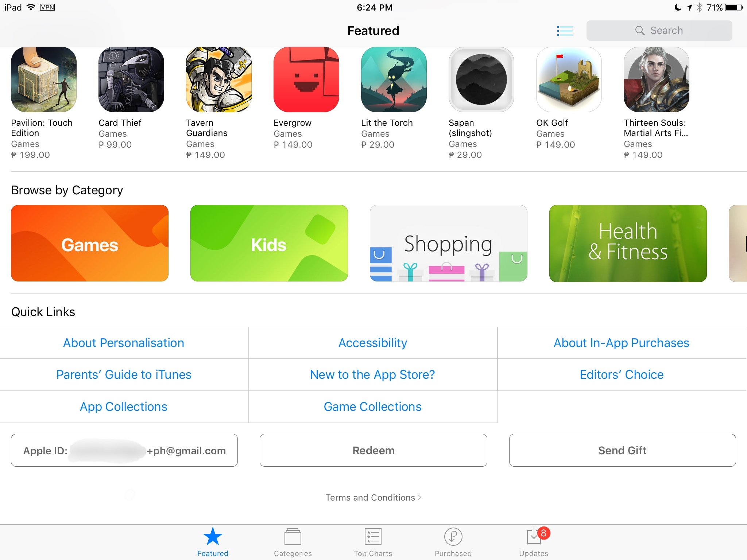
Task: Tap the Send Gift button
Action: coord(622,451)
